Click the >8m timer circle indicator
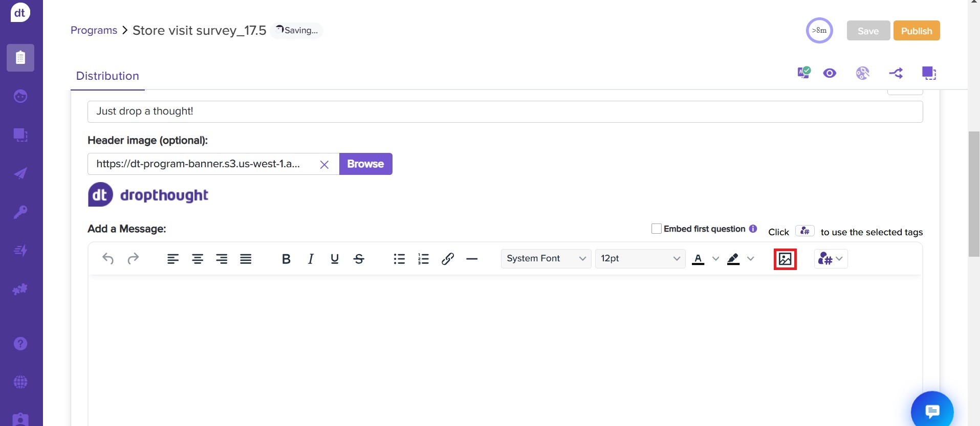 click(819, 30)
